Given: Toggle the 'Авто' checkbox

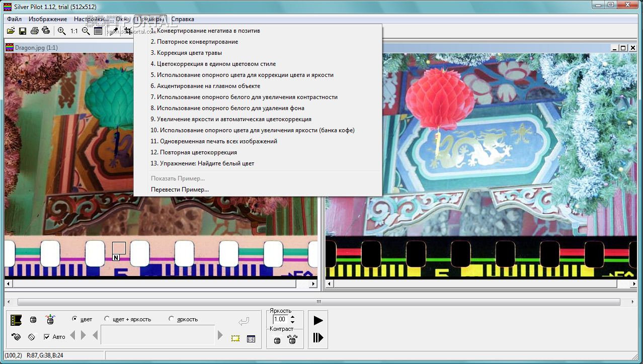Looking at the screenshot, I should pyautogui.click(x=47, y=336).
